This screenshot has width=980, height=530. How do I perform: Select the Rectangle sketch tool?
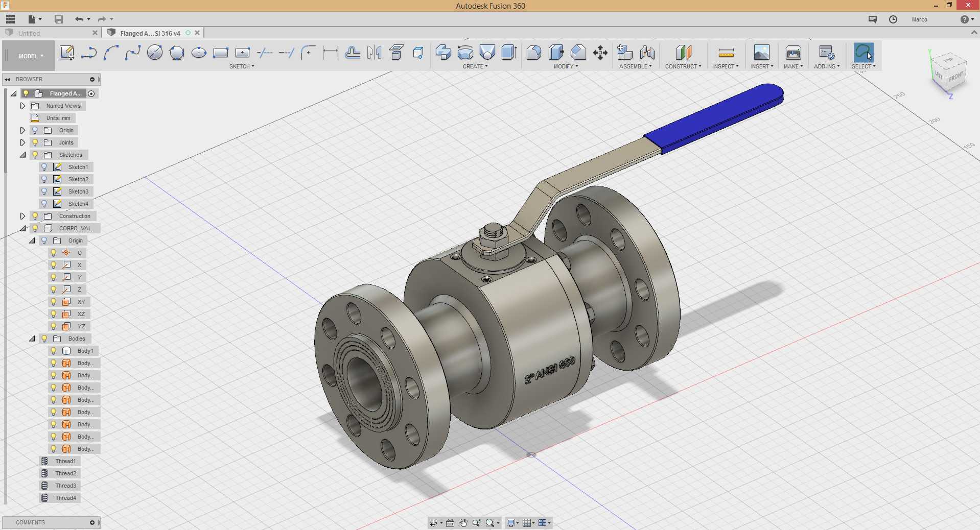click(221, 53)
